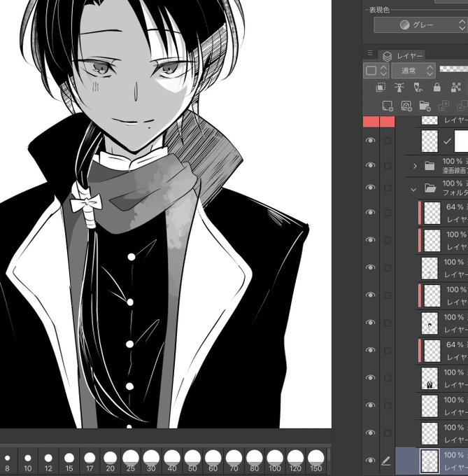The image size is (468, 476).
Task: Create a new vector layer
Action: point(406,106)
